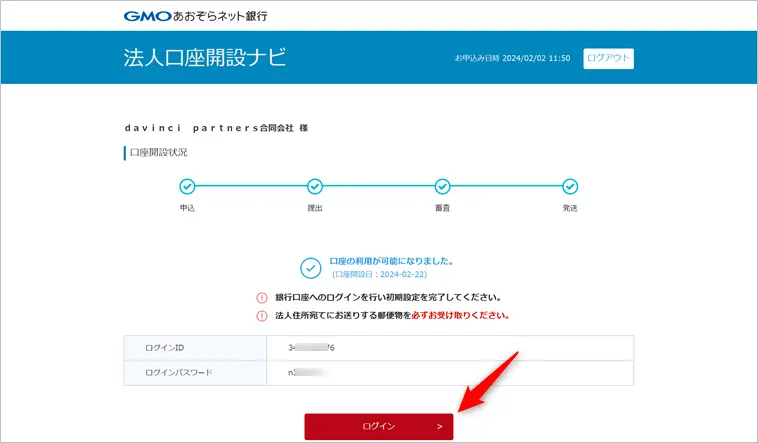Click the 口座開設状況 section heading
The width and height of the screenshot is (758, 443).
158,153
